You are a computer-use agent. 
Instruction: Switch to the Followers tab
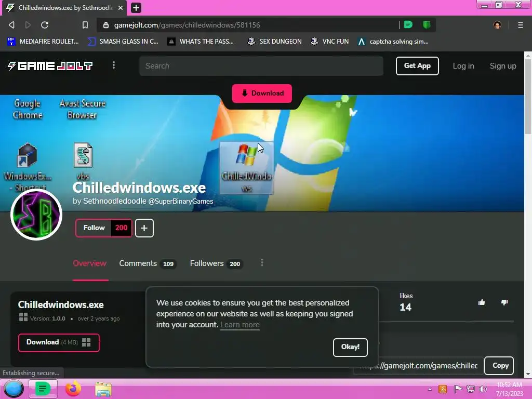[216, 263]
